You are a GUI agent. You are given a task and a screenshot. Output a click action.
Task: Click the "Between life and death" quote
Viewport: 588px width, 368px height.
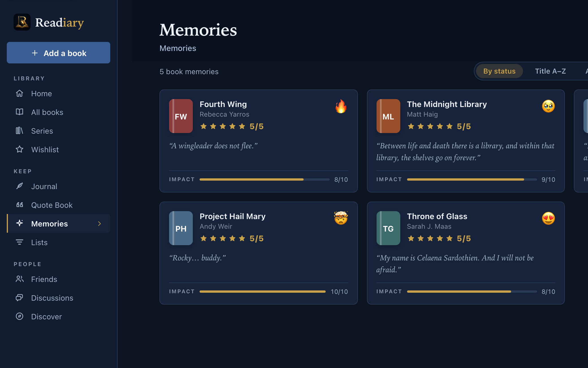pos(465,151)
